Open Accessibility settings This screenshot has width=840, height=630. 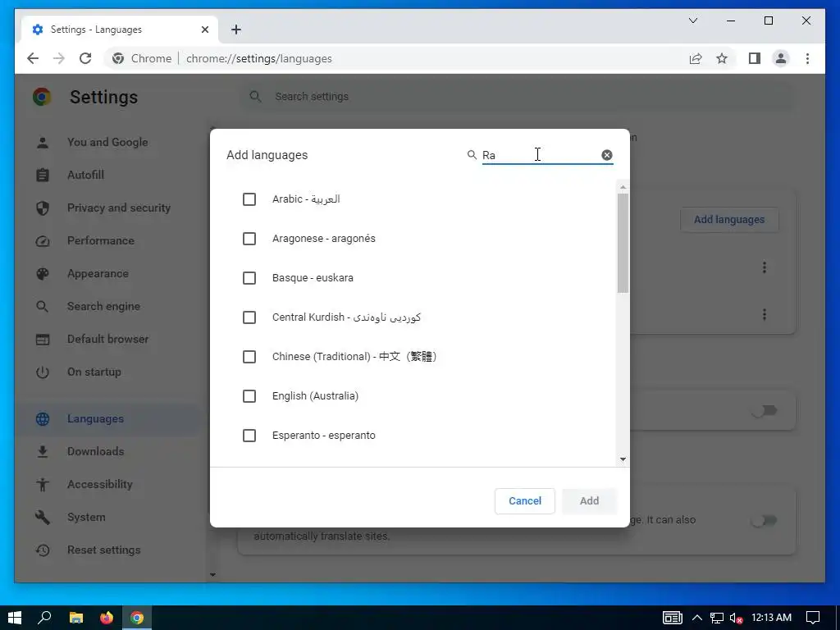[99, 484]
